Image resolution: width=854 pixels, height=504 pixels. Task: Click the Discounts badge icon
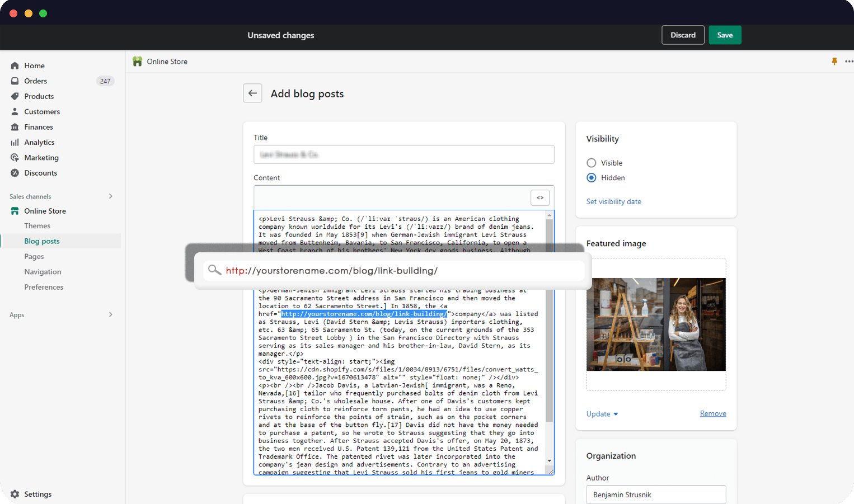coord(15,173)
